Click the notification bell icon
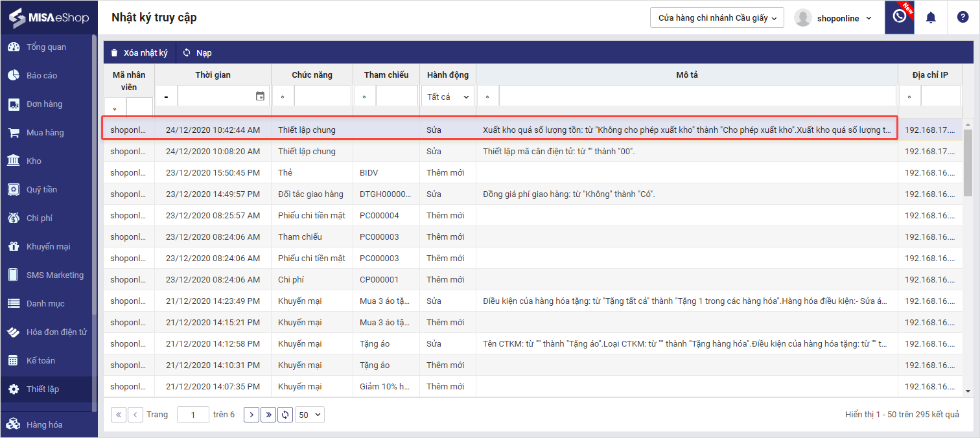This screenshot has height=438, width=980. [931, 17]
